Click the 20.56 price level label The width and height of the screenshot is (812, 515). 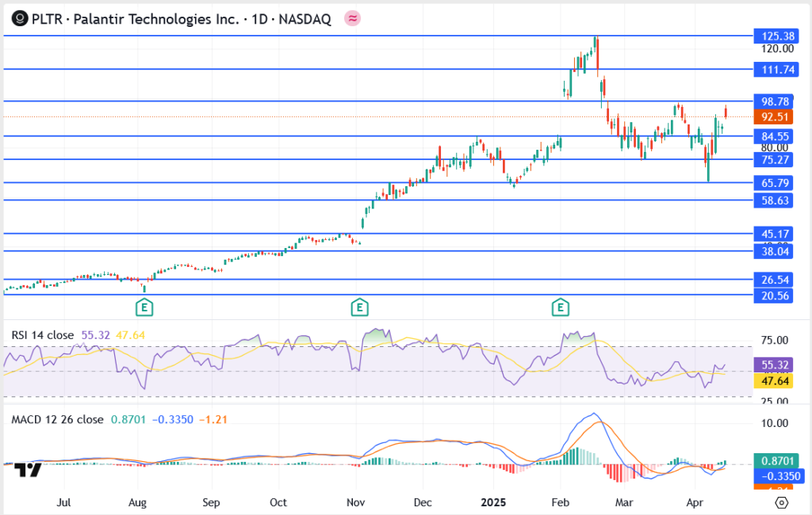[774, 295]
